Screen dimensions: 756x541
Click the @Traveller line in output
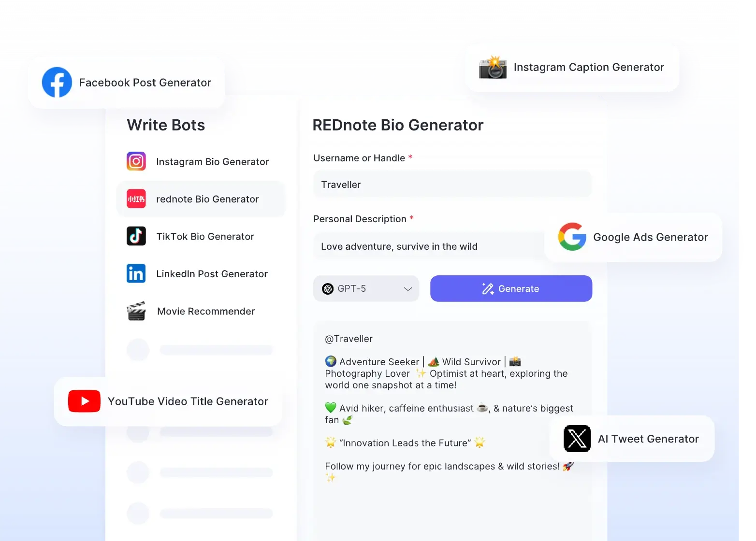click(349, 339)
